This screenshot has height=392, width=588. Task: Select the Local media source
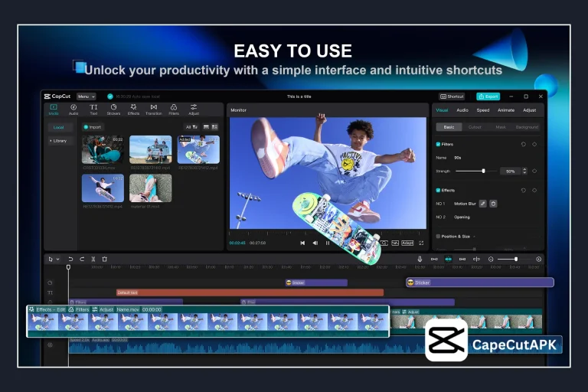pyautogui.click(x=58, y=128)
